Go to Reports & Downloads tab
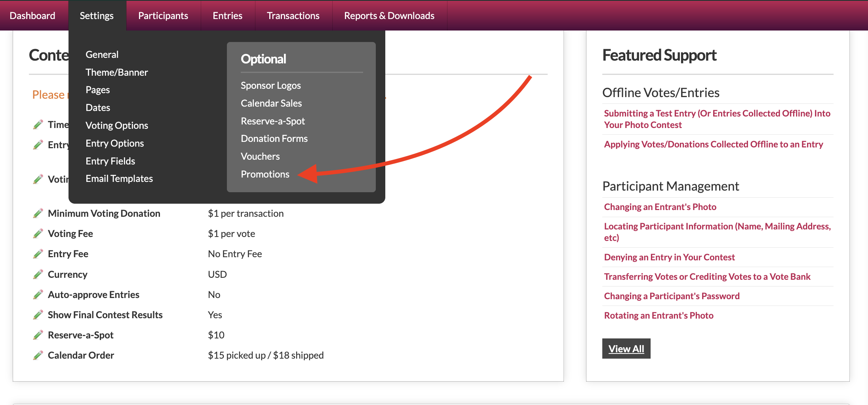 point(389,15)
